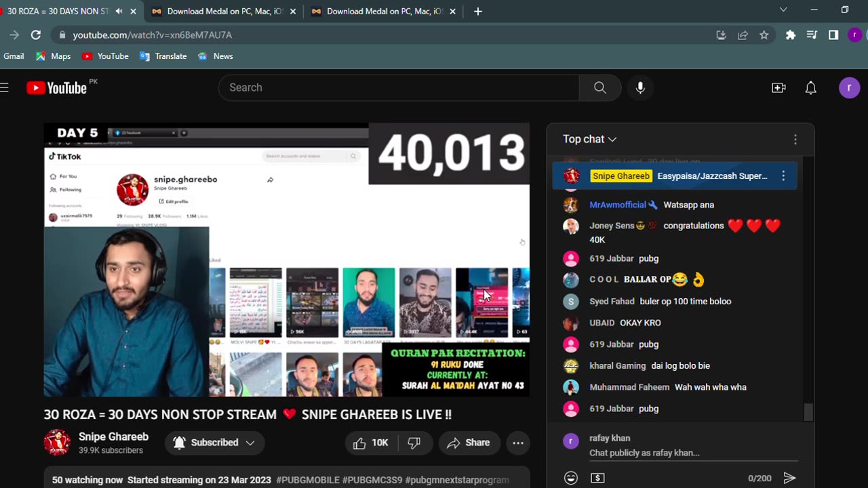Open Chrome extensions puzzle icon
Image resolution: width=868 pixels, height=488 pixels.
click(x=791, y=35)
